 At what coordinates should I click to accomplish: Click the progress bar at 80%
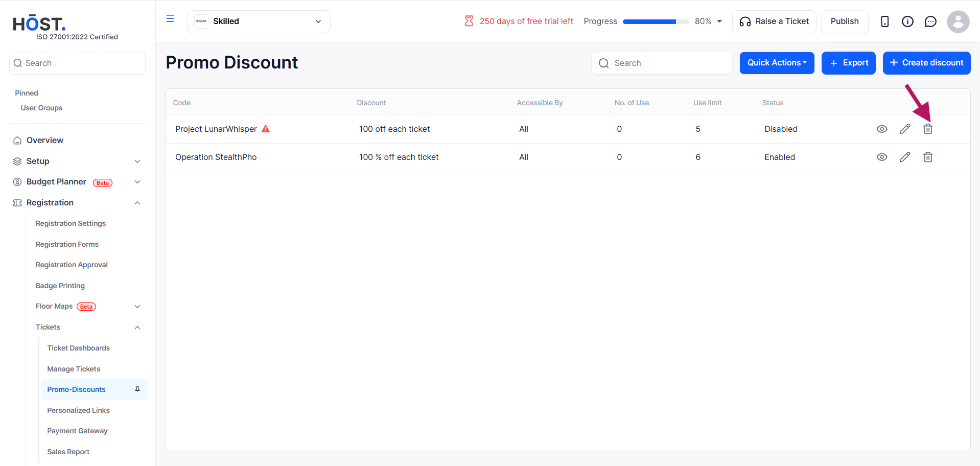tap(656, 21)
